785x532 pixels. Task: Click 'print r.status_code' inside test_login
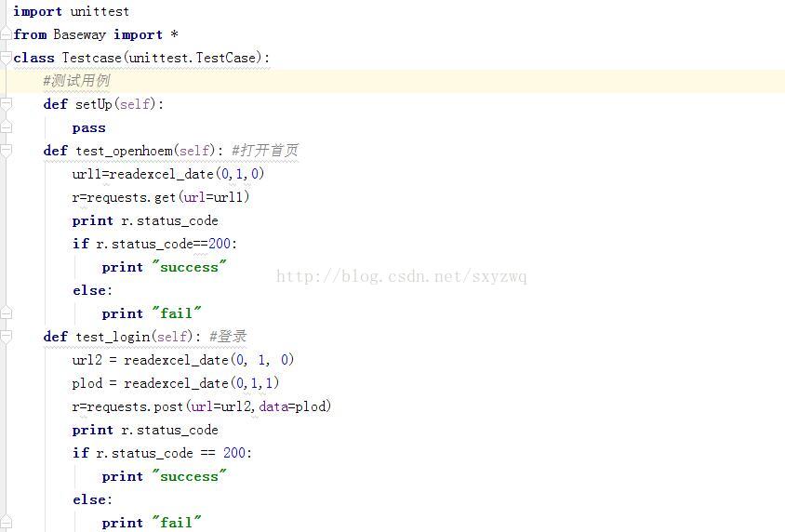coord(145,430)
